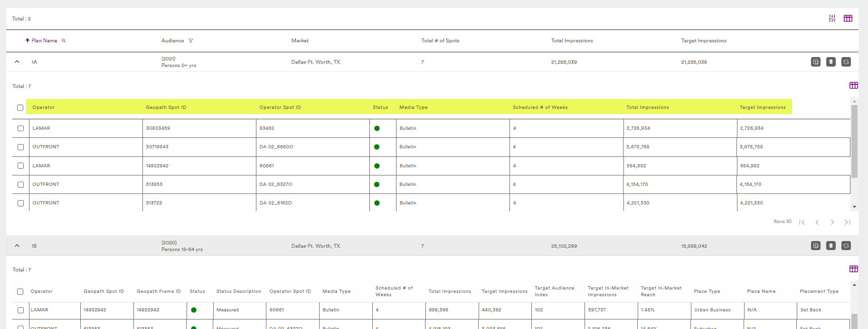Sort plan 1B spots by Geopath Frame ID

[x=159, y=291]
